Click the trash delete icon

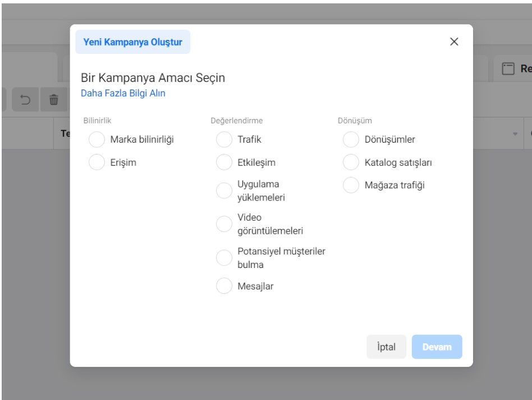click(54, 100)
